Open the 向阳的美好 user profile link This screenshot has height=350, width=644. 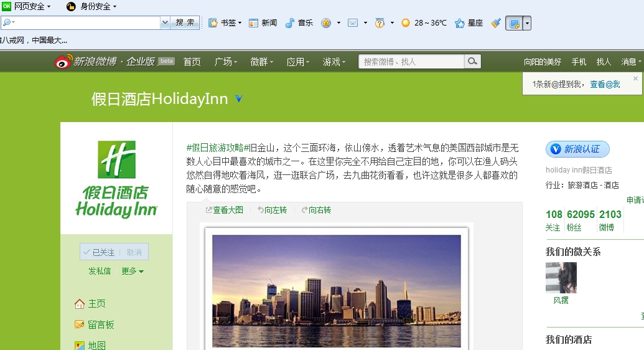[x=542, y=62]
